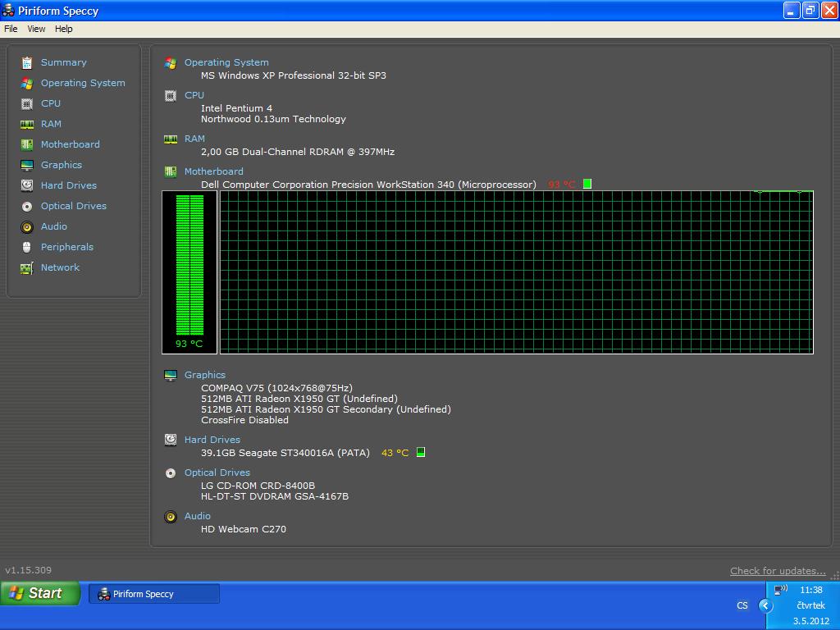
Task: Click the Network card icon in sidebar
Action: [x=27, y=268]
